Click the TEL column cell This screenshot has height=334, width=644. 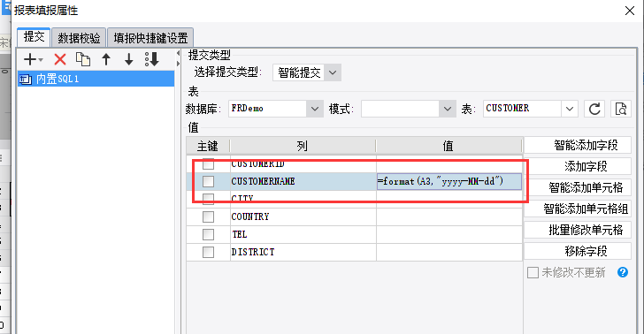point(303,234)
